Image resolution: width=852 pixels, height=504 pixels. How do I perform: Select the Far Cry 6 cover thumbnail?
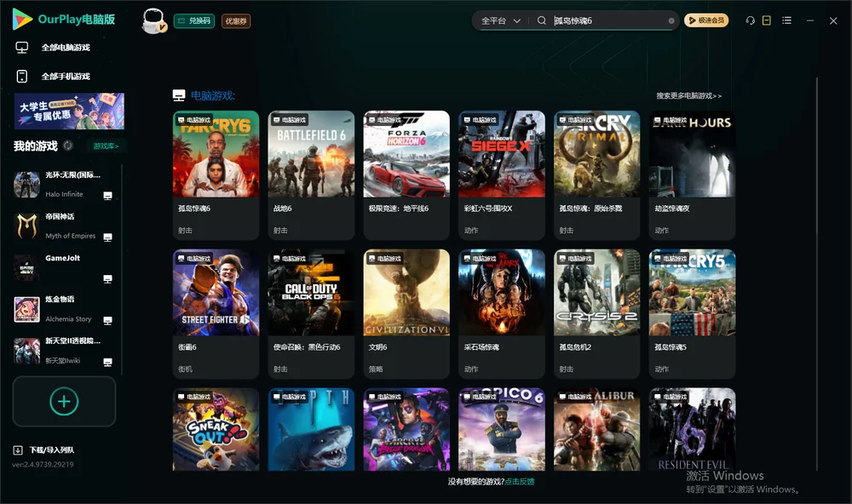[x=216, y=154]
